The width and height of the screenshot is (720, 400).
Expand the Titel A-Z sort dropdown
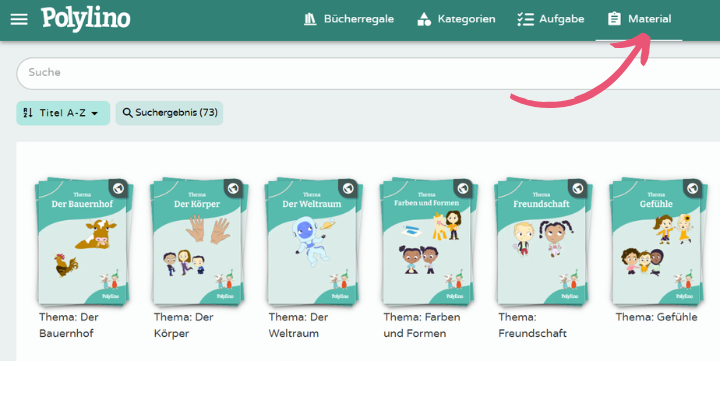click(63, 113)
